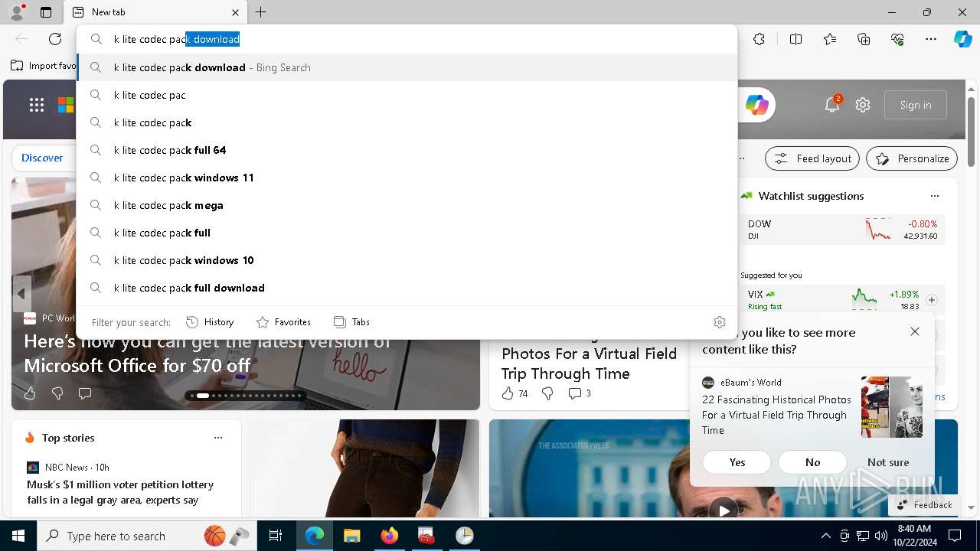Select suggestion 'k lite codec pac'
980x551 pixels.
(407, 95)
